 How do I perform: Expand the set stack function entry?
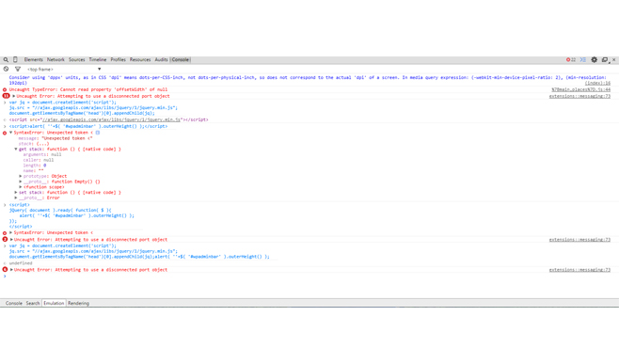tap(16, 192)
